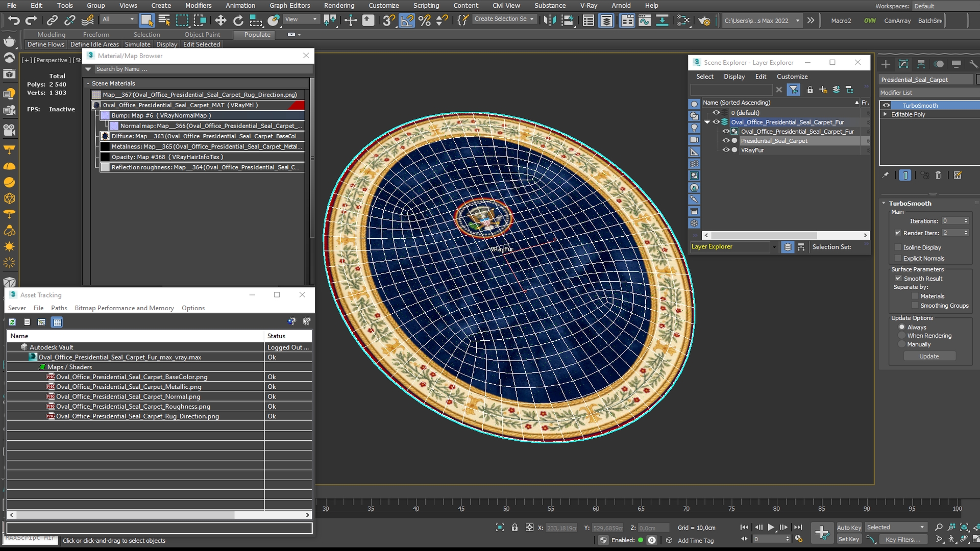This screenshot has width=980, height=551.
Task: Click Define Flows in the Populate ribbon
Action: pyautogui.click(x=46, y=44)
